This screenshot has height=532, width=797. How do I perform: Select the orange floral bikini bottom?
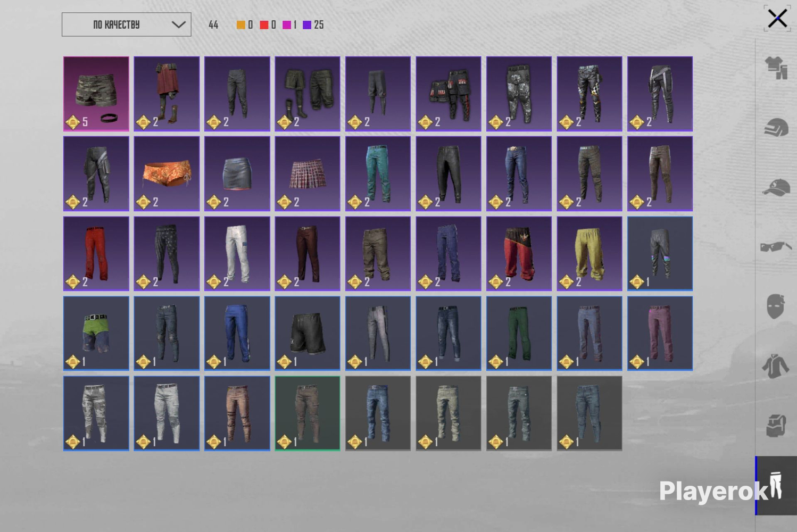coord(167,173)
